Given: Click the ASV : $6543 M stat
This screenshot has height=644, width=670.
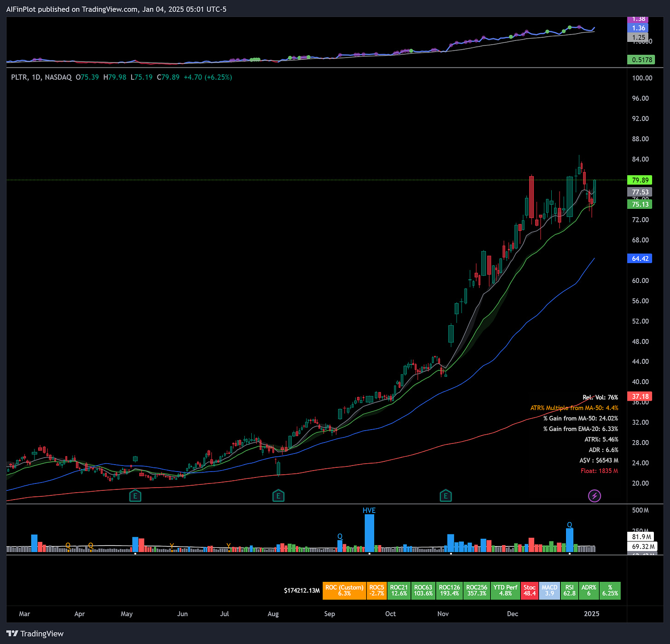Looking at the screenshot, I should click(599, 460).
